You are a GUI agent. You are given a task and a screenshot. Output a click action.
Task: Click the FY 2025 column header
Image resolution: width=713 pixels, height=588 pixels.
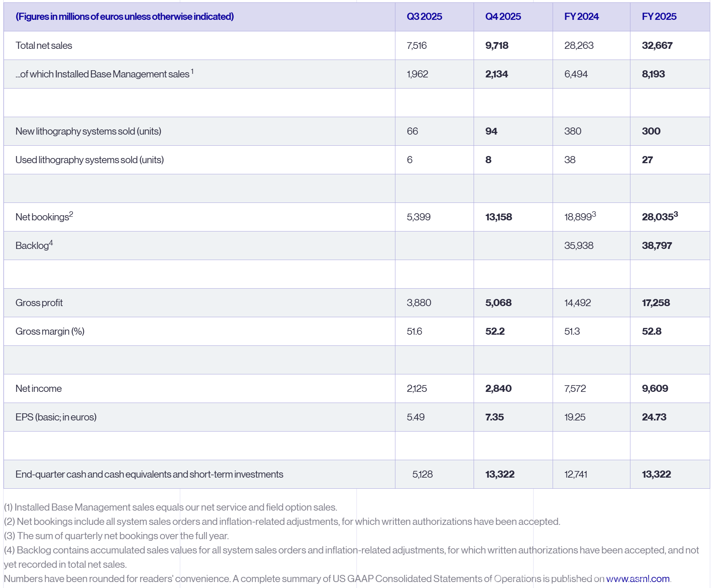click(x=659, y=17)
